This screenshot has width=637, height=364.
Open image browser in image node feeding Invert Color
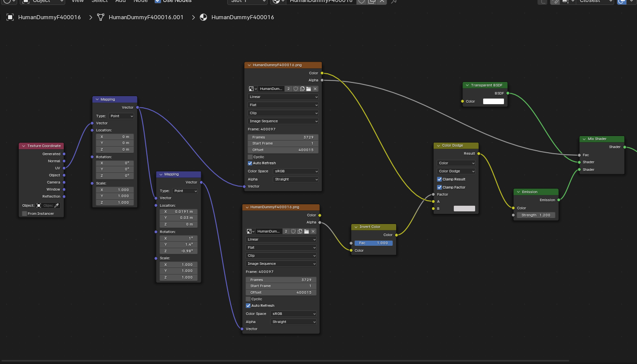click(x=251, y=231)
